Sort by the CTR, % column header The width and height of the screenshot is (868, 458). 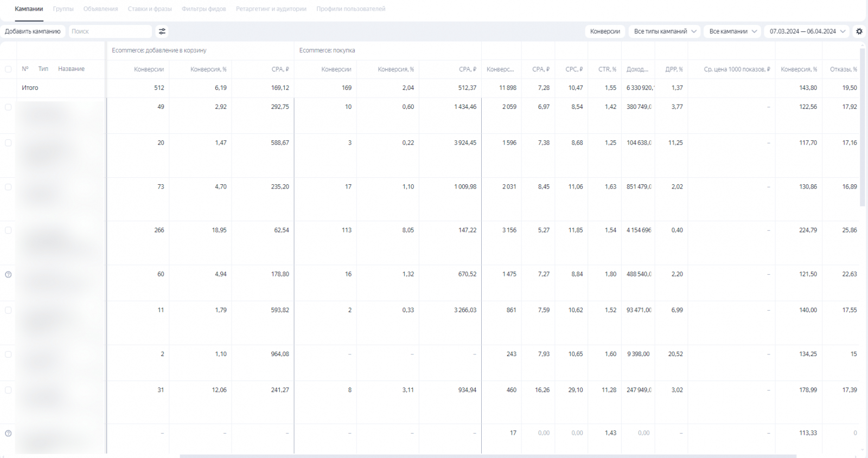click(x=607, y=69)
